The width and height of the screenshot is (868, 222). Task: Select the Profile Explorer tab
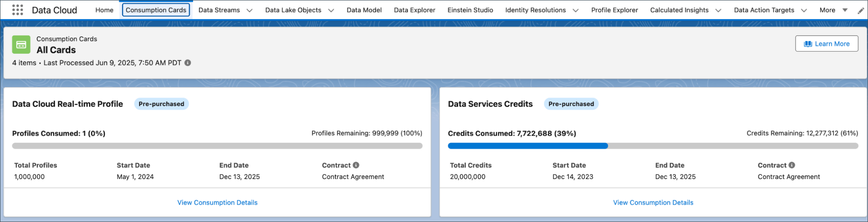pyautogui.click(x=615, y=10)
